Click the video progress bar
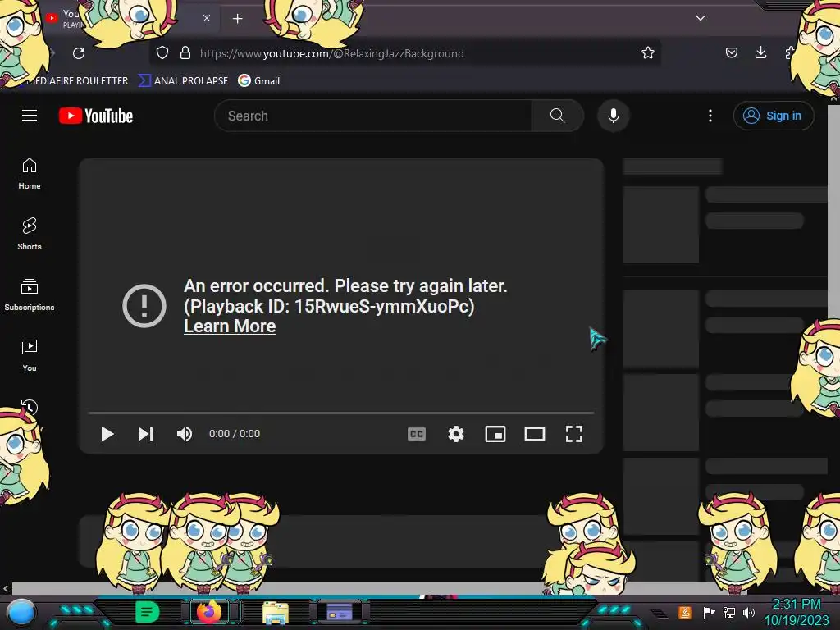Image resolution: width=840 pixels, height=630 pixels. (341, 413)
